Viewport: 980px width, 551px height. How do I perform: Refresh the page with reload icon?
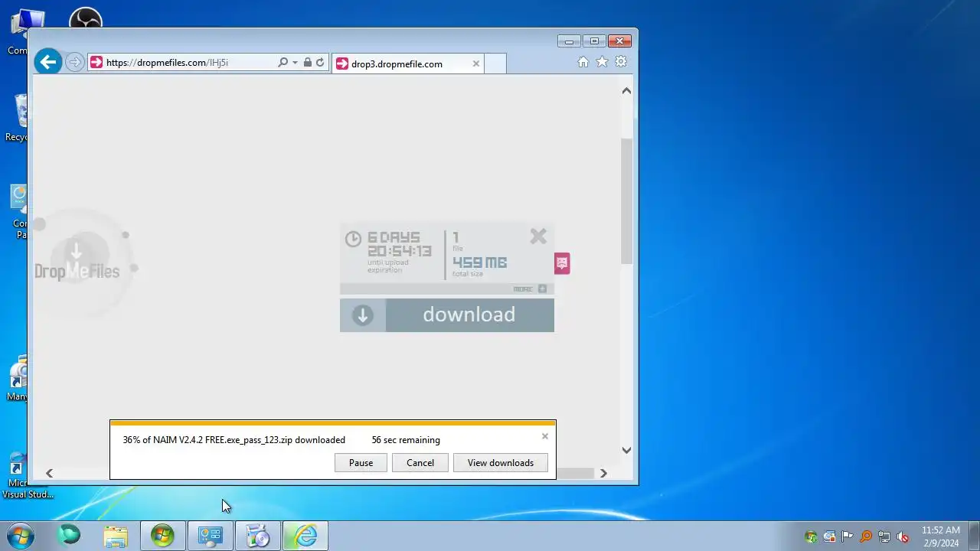pos(320,63)
